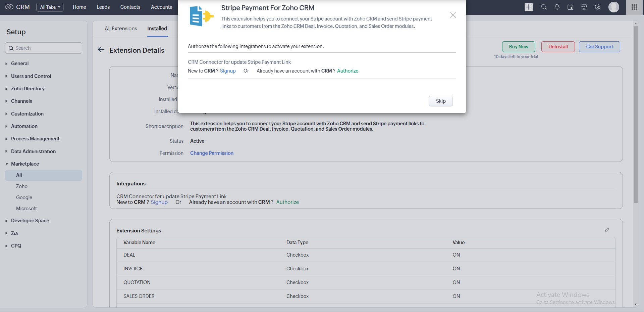This screenshot has height=312, width=644.
Task: Collapse the Marketplace section
Action: click(x=25, y=164)
